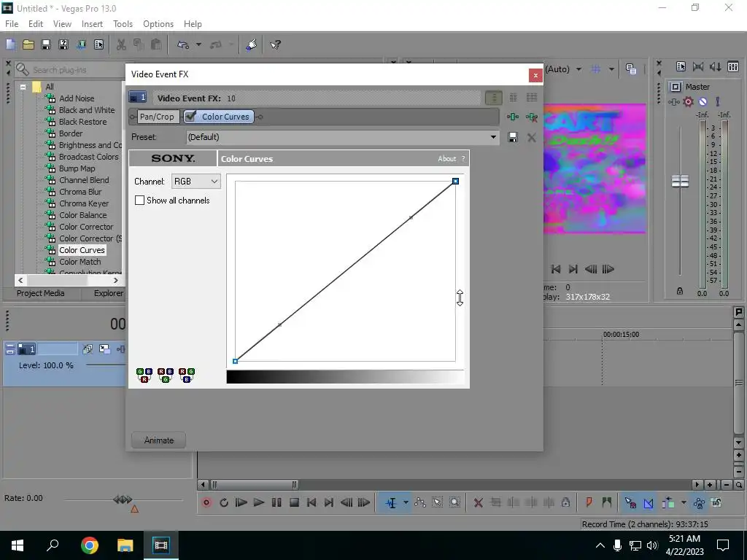Open the Tools menu
The height and width of the screenshot is (560, 747).
tap(123, 24)
